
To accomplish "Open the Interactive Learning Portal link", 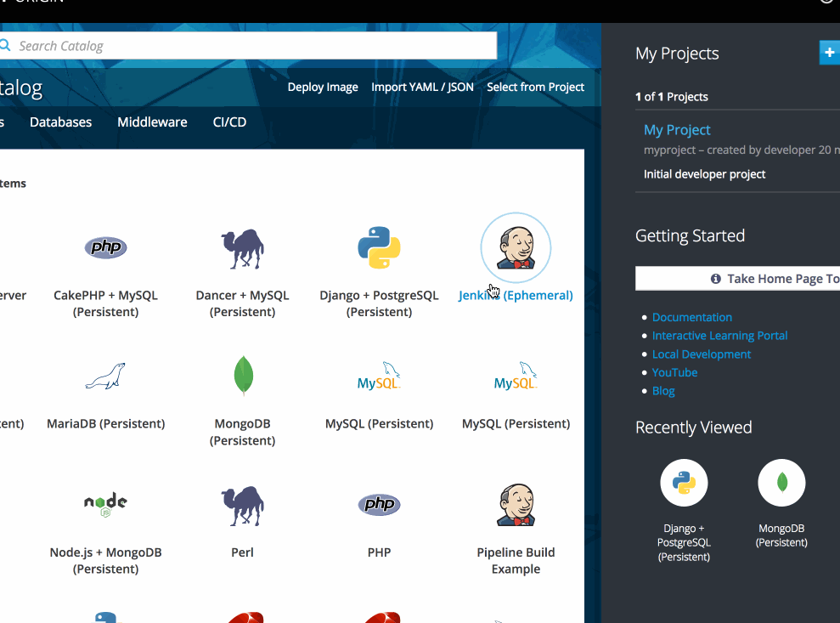I will [x=719, y=336].
